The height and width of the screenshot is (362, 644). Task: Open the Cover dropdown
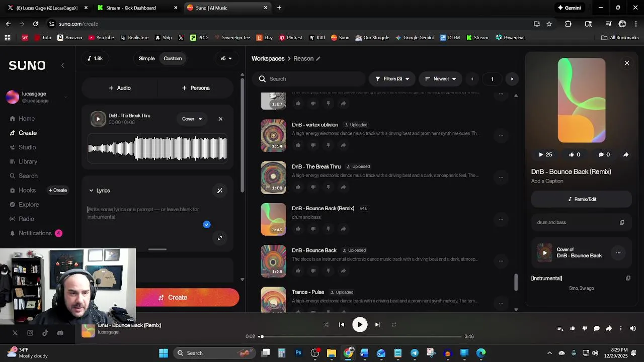pos(192,119)
